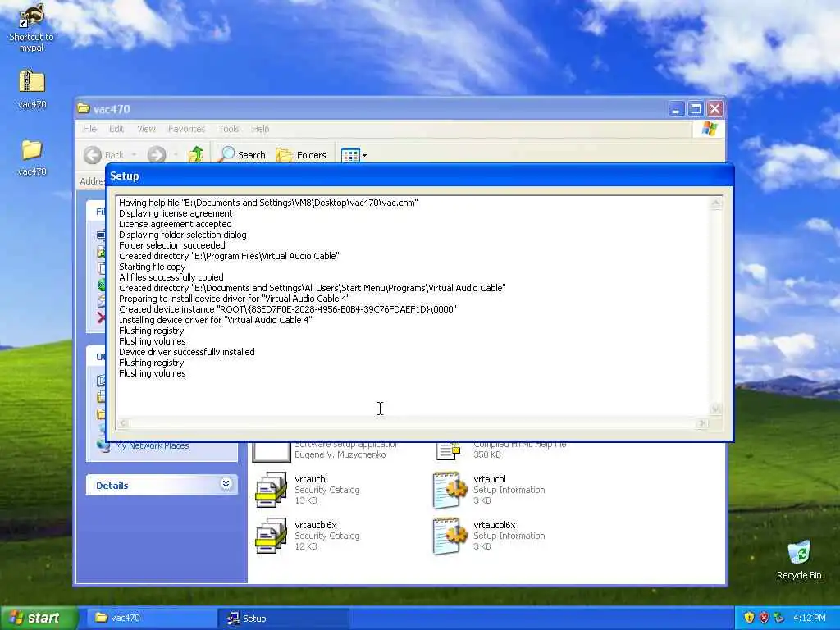Screen dimensions: 840x630
Task: Switch to vac470 taskbar button
Action: coord(153,618)
